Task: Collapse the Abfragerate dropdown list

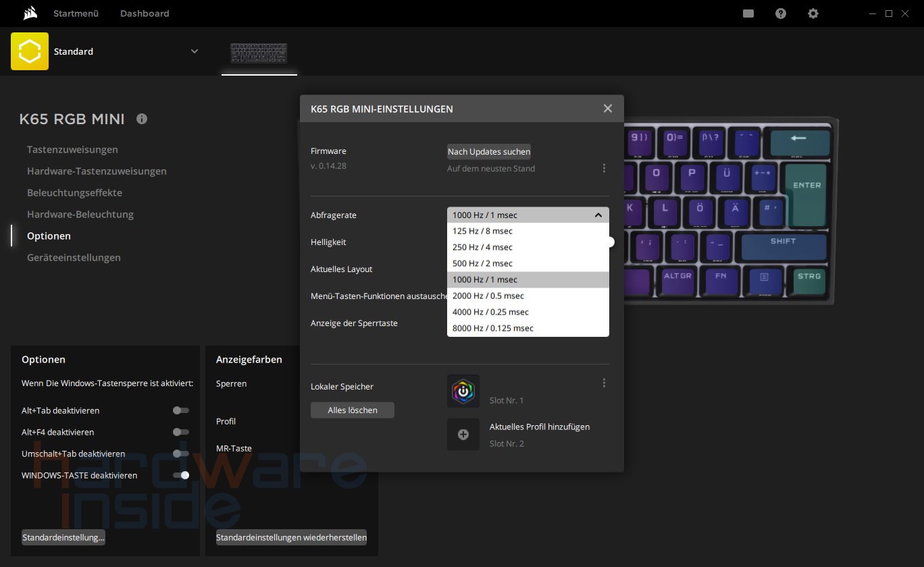Action: pos(598,215)
